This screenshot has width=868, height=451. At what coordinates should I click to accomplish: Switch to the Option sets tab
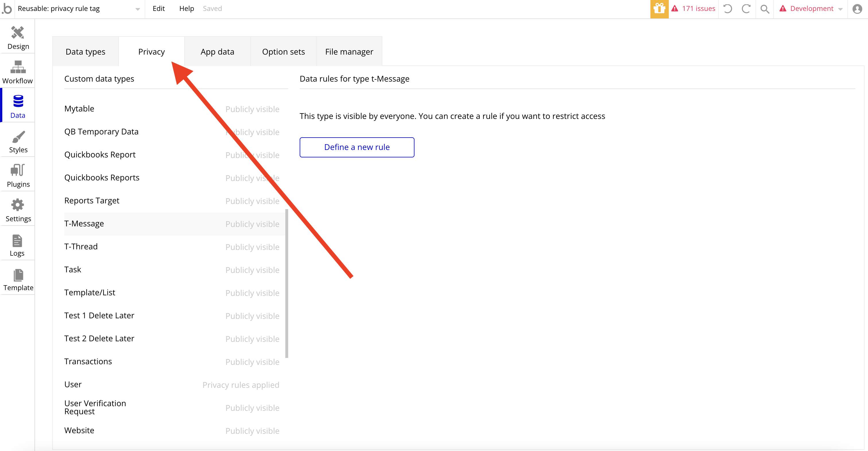point(283,52)
